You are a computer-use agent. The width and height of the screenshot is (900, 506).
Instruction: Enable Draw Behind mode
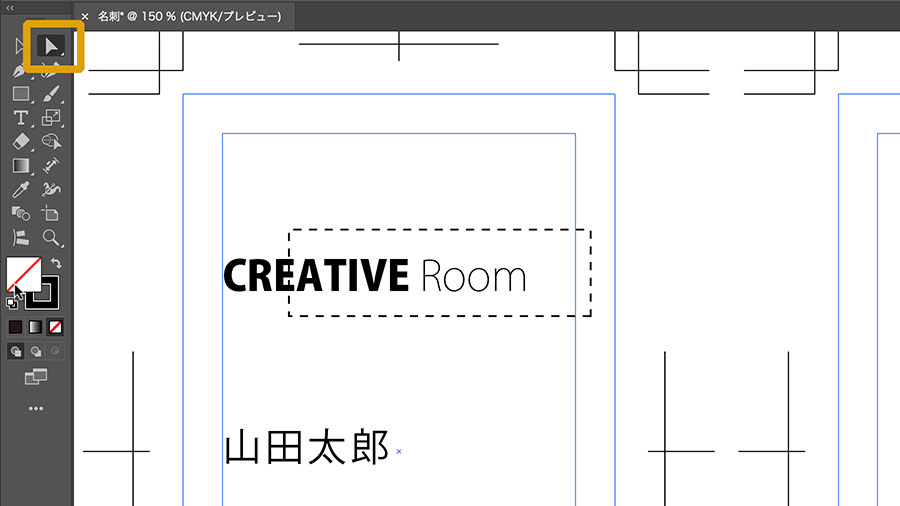tap(36, 351)
